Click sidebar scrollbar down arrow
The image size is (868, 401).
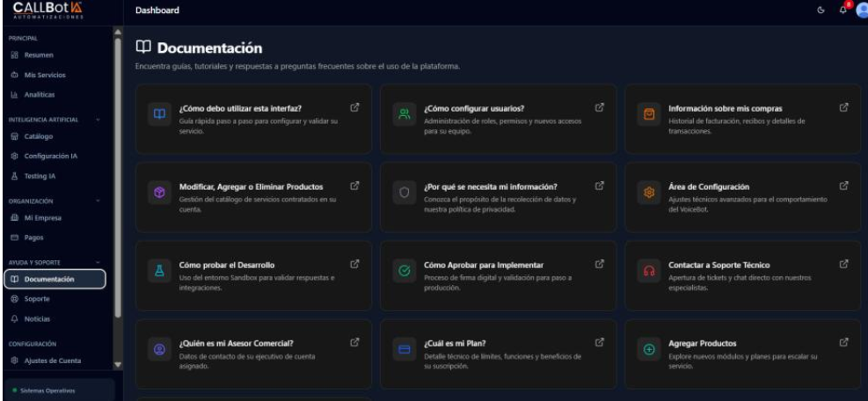[117, 365]
